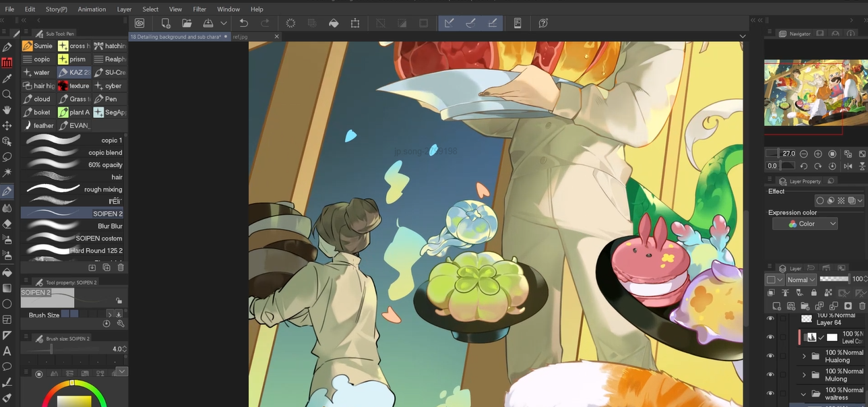Expand the Hualong layer folder
Viewport: 868px width, 407px height.
(x=804, y=356)
